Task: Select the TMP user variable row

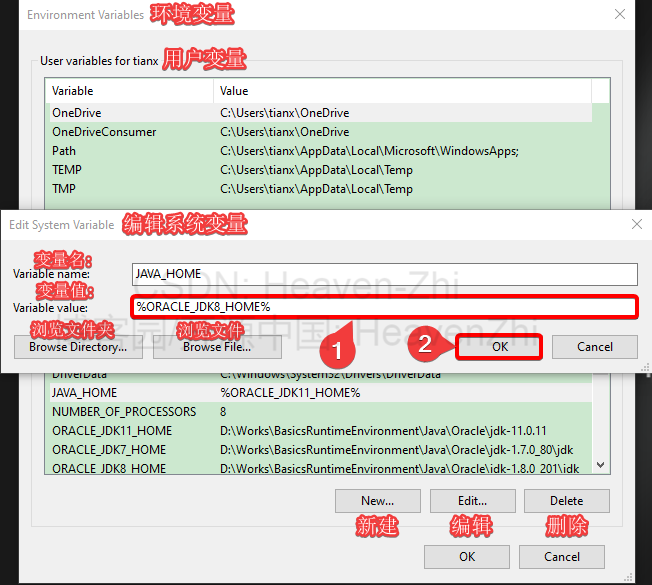Action: tap(321, 189)
